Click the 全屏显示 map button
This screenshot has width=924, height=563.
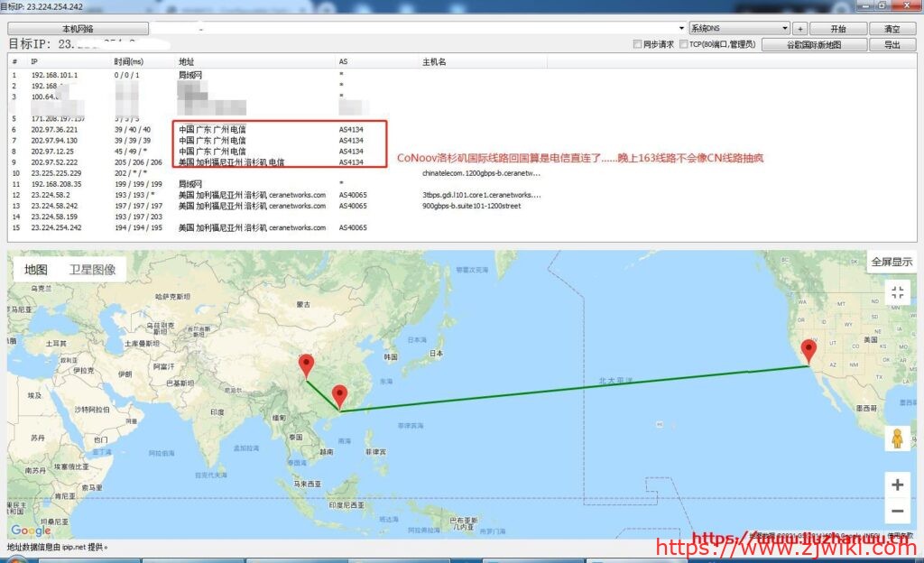890,262
